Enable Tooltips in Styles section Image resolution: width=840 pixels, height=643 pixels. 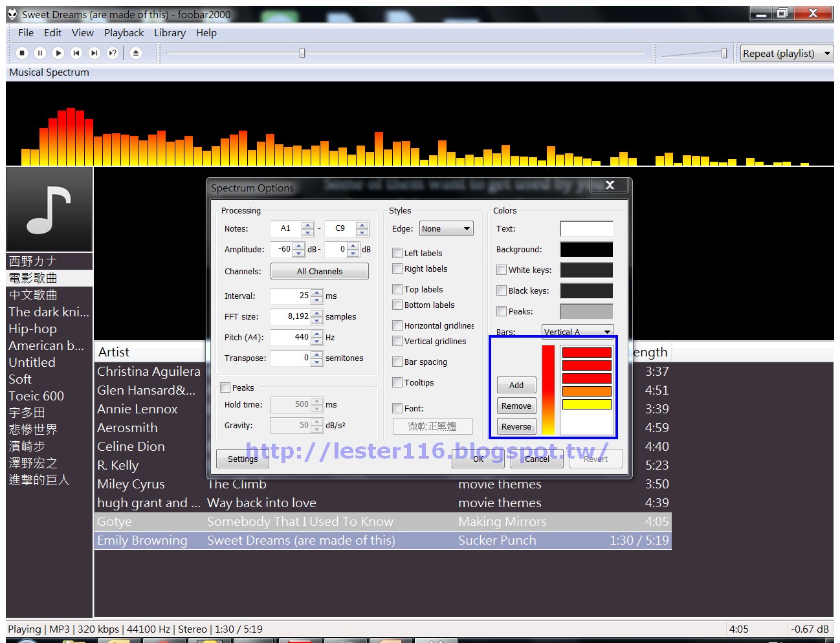pyautogui.click(x=397, y=382)
